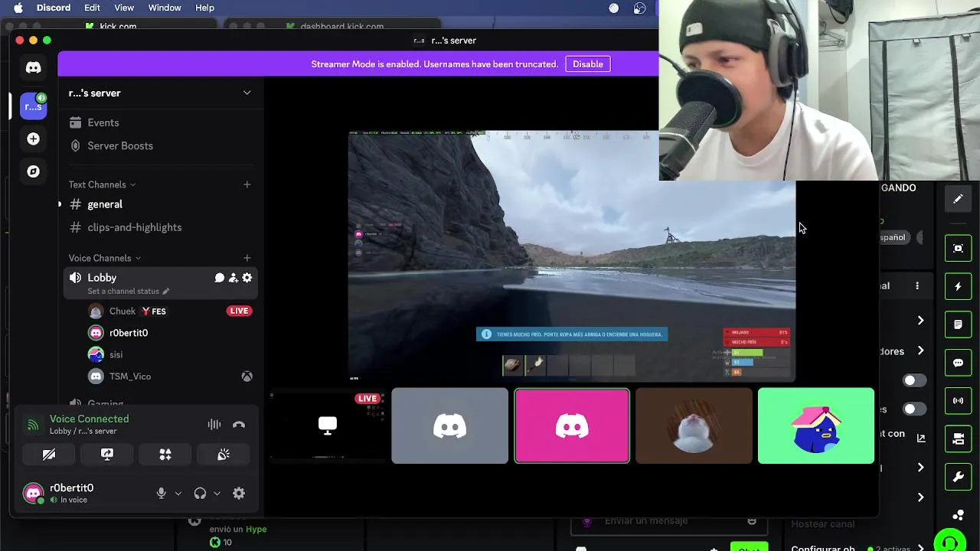Select gray Discord avatar tile
This screenshot has height=551, width=980.
click(x=449, y=425)
